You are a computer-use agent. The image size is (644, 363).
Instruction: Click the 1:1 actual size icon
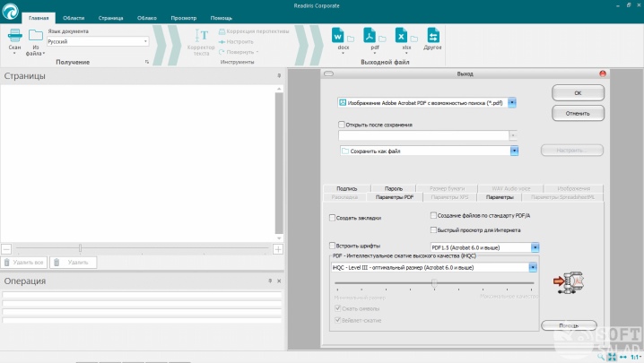coord(635,357)
